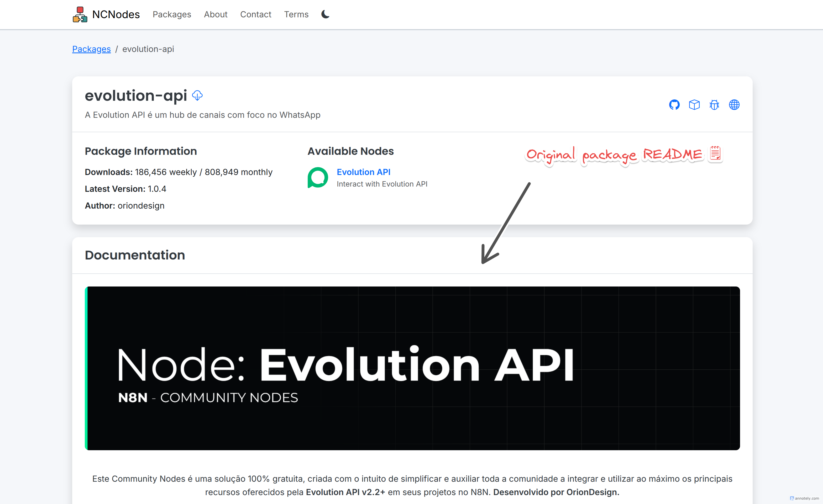Open the Contact menu item
The image size is (823, 504).
pyautogui.click(x=255, y=14)
